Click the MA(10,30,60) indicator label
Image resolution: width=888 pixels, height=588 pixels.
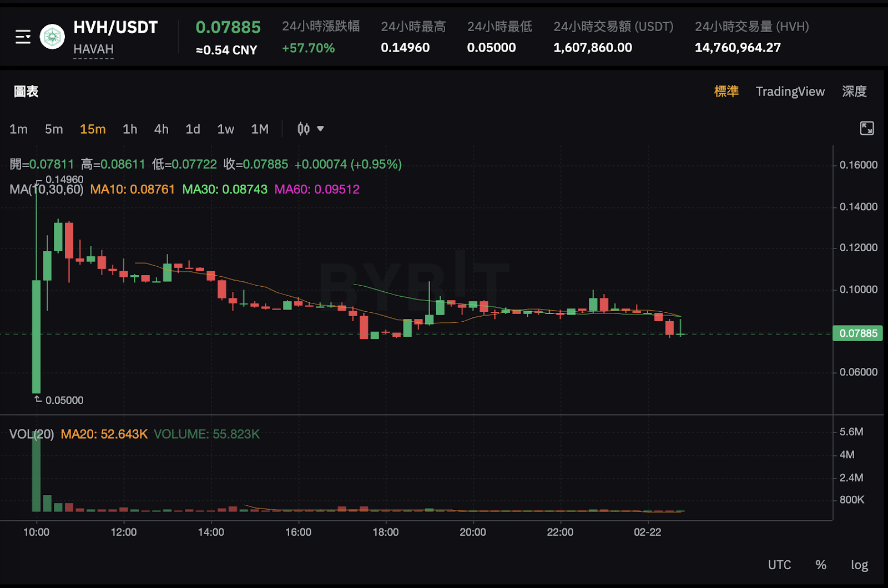(x=47, y=189)
